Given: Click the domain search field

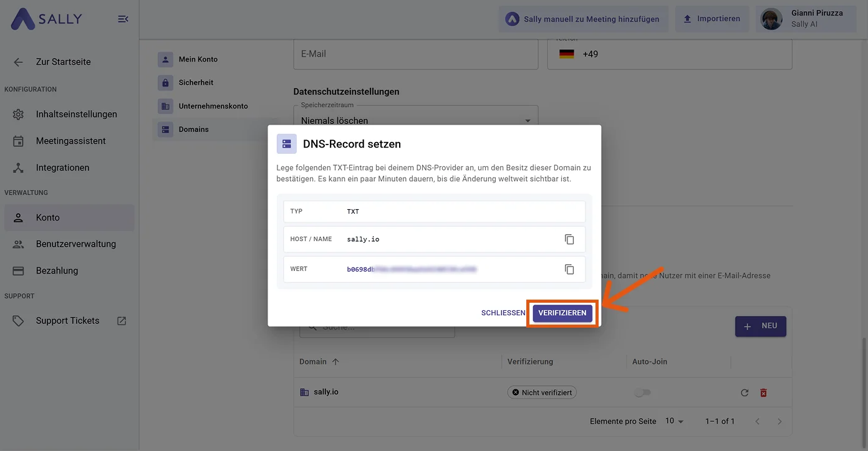Looking at the screenshot, I should pyautogui.click(x=377, y=328).
